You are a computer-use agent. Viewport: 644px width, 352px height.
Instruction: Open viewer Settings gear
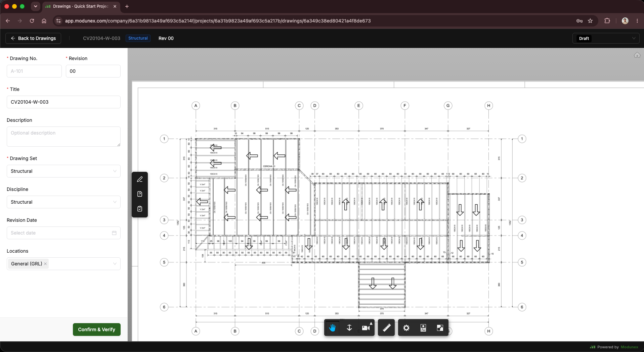click(406, 328)
